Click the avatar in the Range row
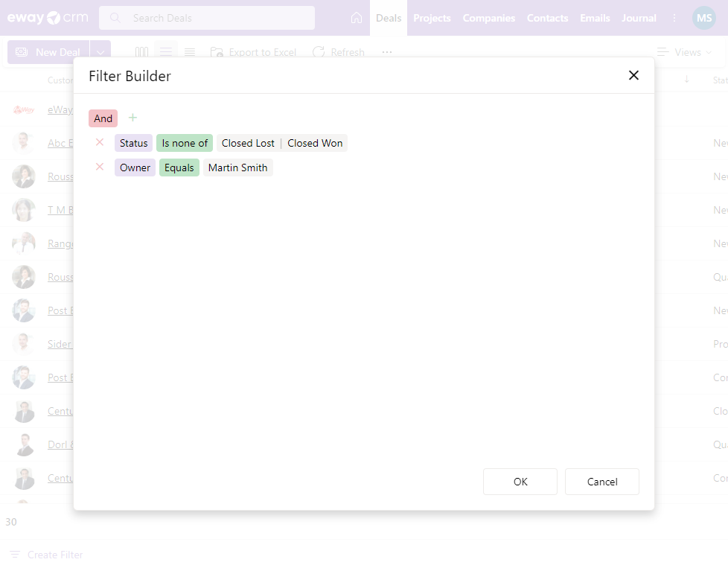728x568 pixels. [x=24, y=243]
